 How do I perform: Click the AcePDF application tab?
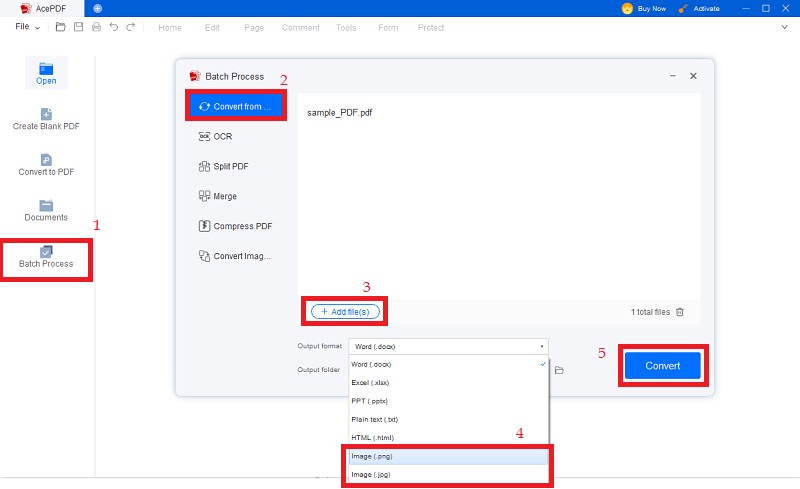click(42, 9)
